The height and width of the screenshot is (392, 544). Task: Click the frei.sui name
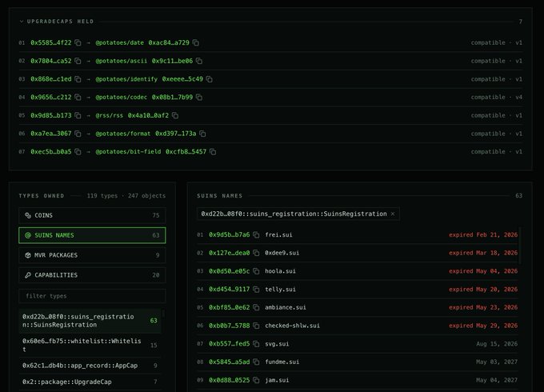278,235
